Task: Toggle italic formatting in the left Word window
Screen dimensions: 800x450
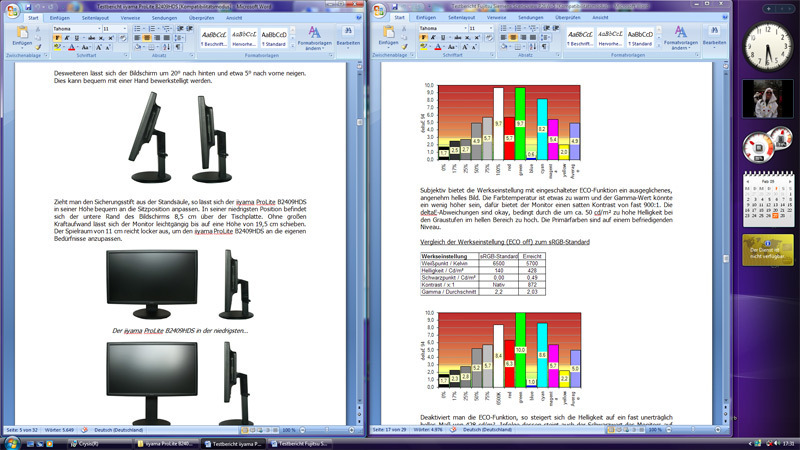Action: pos(66,38)
